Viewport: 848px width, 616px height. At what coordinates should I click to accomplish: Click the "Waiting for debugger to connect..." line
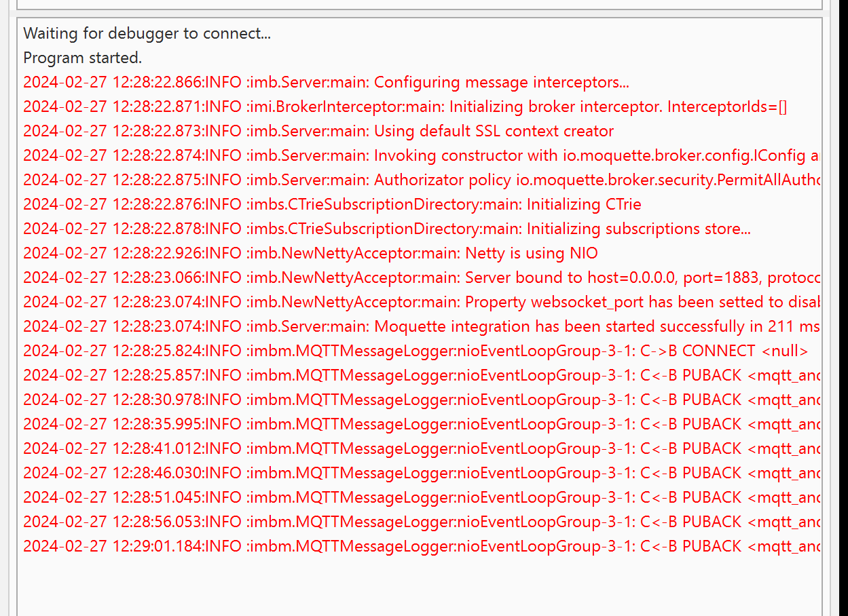click(147, 33)
